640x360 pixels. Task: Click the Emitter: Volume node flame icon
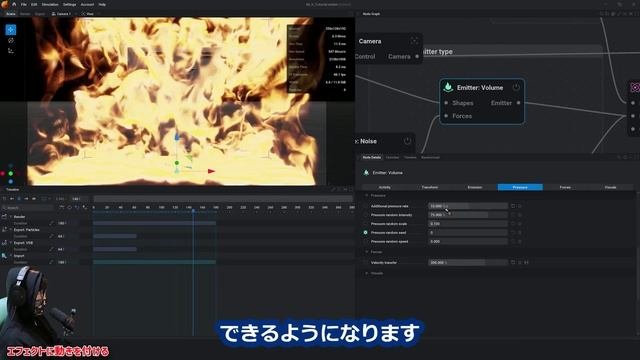(x=448, y=87)
